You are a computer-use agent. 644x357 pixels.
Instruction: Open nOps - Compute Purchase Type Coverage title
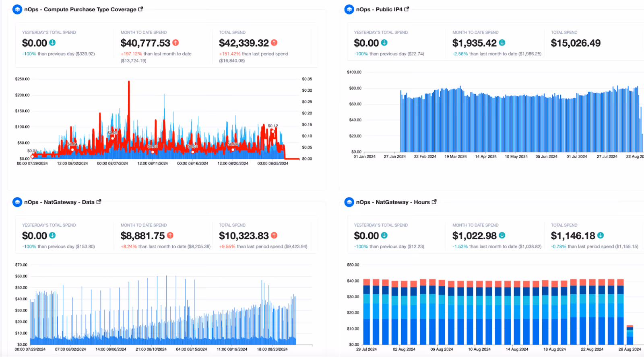[80, 9]
